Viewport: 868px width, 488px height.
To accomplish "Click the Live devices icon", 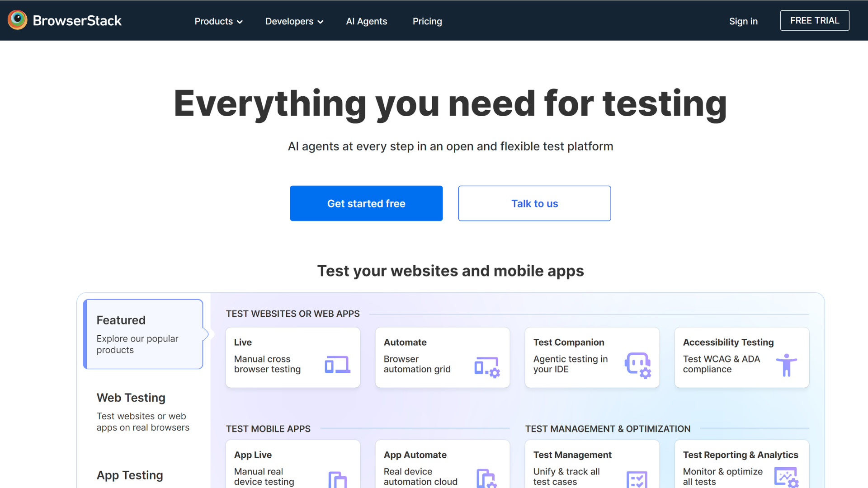I will (x=337, y=365).
